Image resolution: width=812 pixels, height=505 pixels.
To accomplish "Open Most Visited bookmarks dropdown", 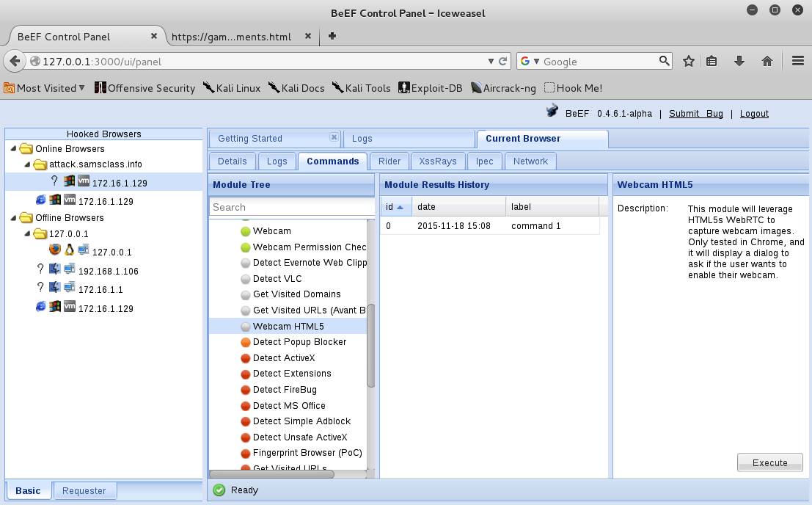I will coord(45,88).
